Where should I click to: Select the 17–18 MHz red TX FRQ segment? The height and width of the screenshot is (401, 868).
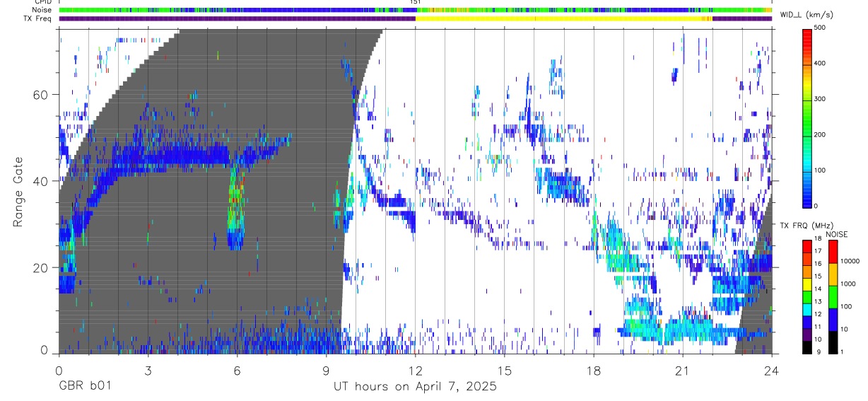[807, 245]
